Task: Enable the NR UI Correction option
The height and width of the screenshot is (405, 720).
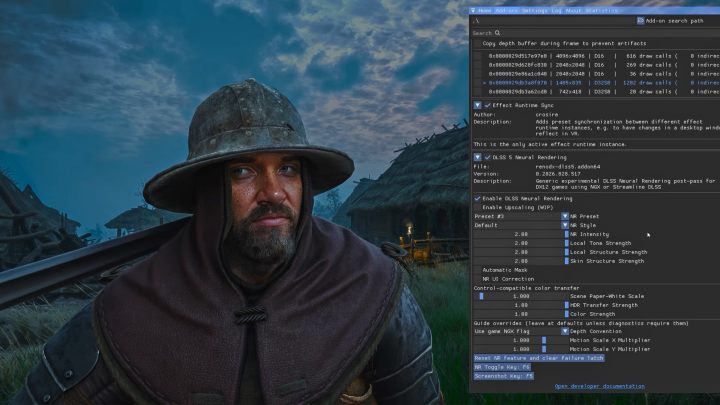Action: (x=478, y=279)
